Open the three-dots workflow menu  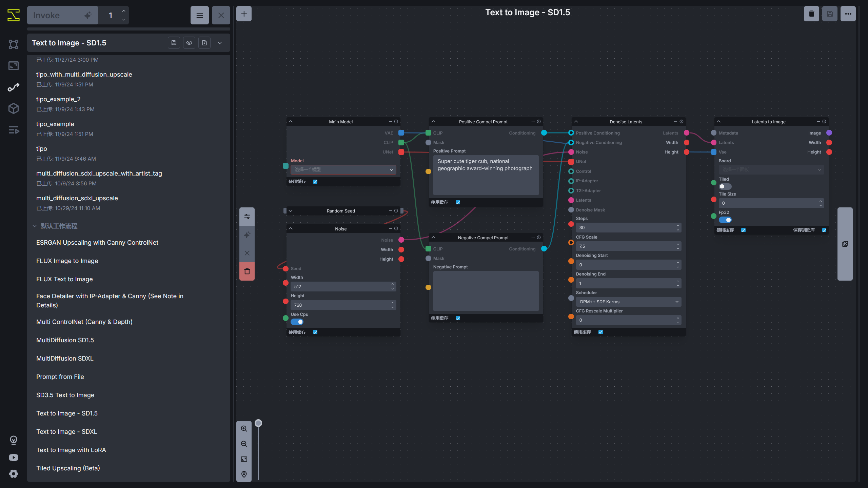point(848,14)
